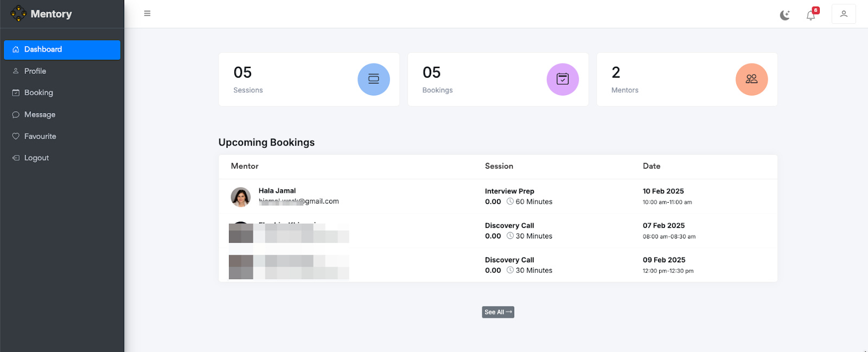This screenshot has width=868, height=352.
Task: Click the Mentory logo icon
Action: coord(18,14)
